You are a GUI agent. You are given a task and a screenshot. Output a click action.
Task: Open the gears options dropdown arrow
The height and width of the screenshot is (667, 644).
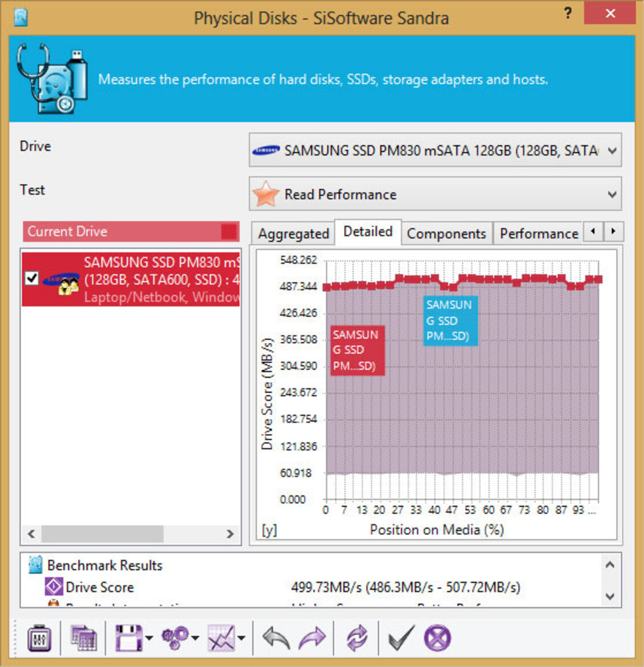(195, 638)
